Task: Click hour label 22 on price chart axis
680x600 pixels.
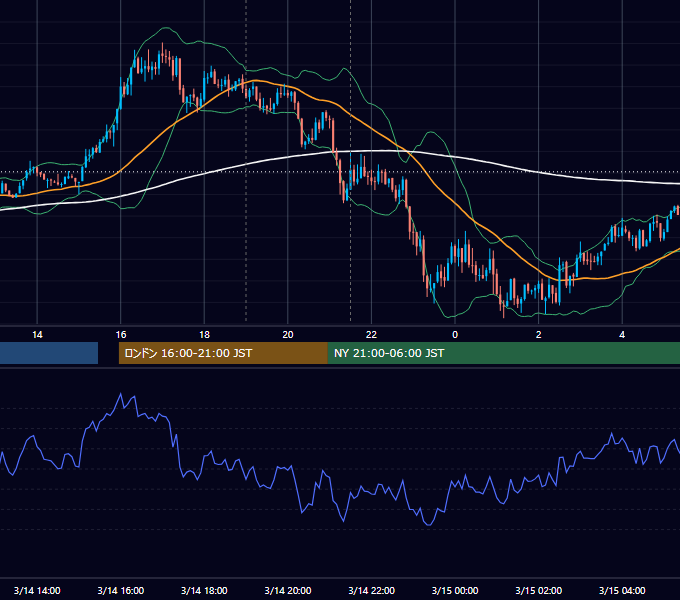Action: [x=372, y=335]
